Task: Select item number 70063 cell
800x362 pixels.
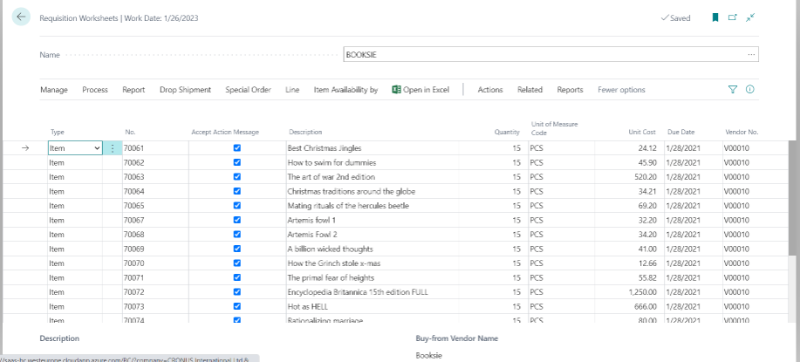Action: pyautogui.click(x=156, y=177)
